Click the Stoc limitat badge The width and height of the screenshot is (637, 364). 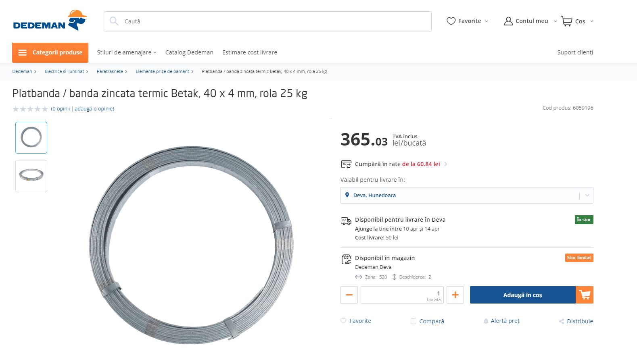(x=579, y=258)
